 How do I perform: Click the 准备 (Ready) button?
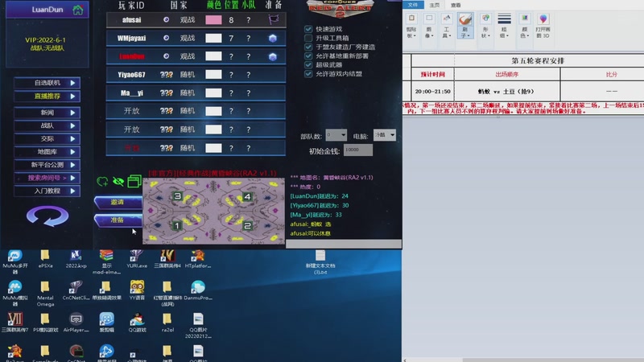[118, 220]
